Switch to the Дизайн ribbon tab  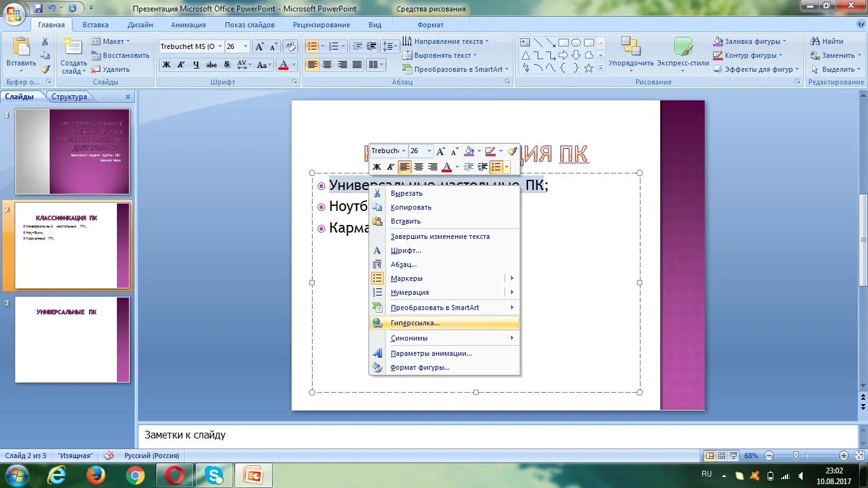[x=140, y=25]
